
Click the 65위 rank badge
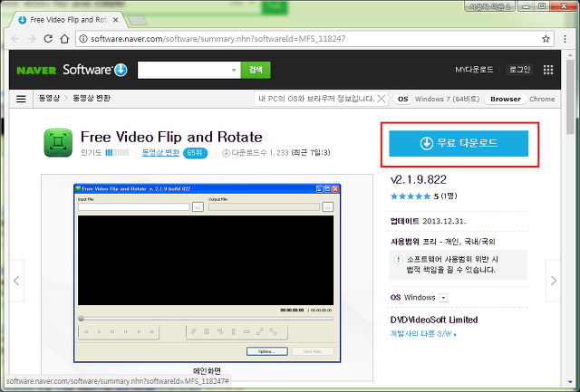(x=195, y=153)
